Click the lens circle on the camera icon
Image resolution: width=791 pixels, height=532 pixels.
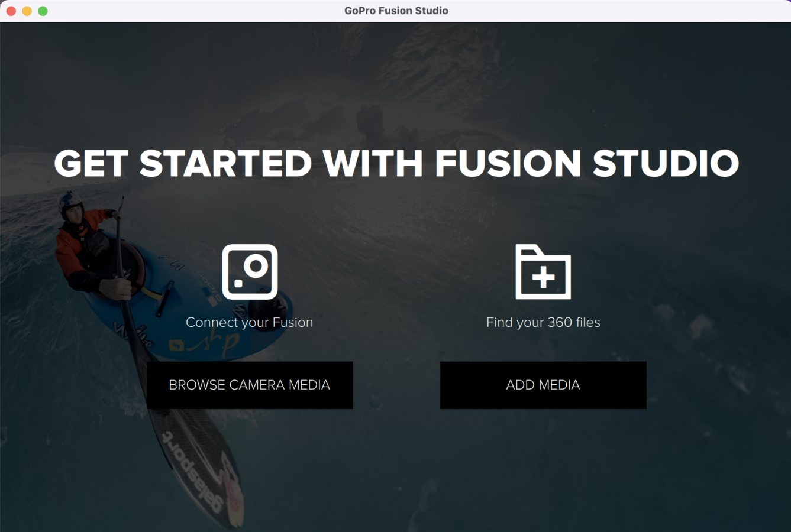point(256,266)
